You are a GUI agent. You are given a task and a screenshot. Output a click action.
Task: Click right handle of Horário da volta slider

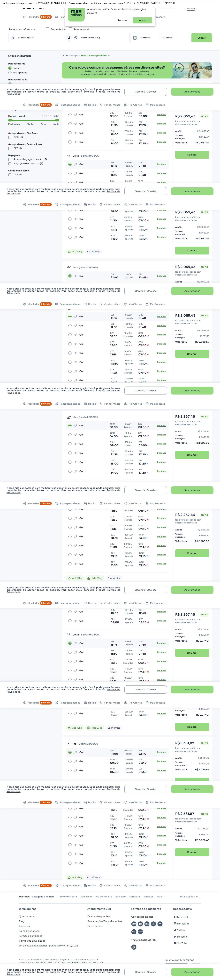[57, 120]
